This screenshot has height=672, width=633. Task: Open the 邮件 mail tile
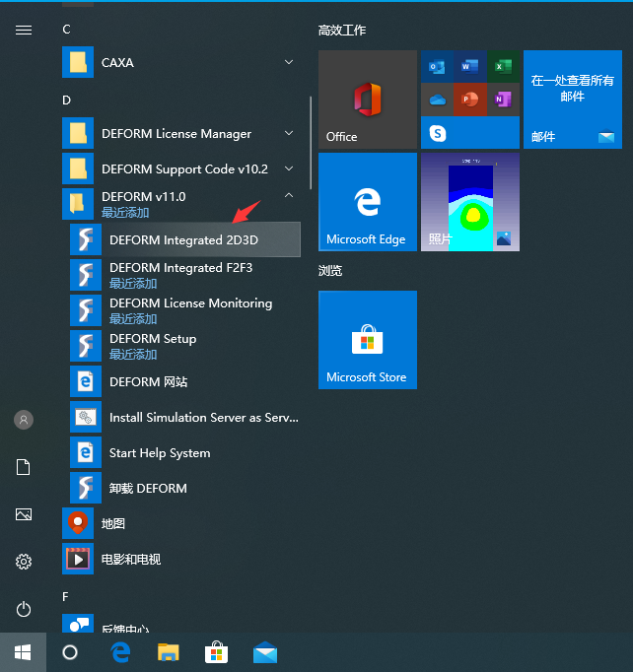click(x=573, y=100)
